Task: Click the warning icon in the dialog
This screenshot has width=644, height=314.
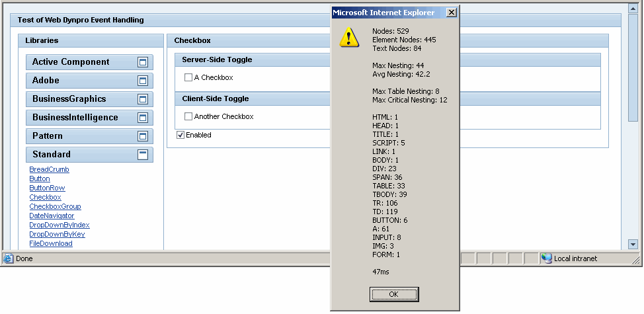Action: click(349, 38)
